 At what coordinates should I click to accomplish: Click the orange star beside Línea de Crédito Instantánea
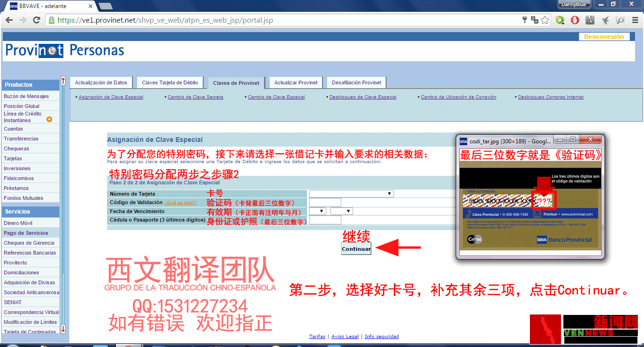pos(49,119)
